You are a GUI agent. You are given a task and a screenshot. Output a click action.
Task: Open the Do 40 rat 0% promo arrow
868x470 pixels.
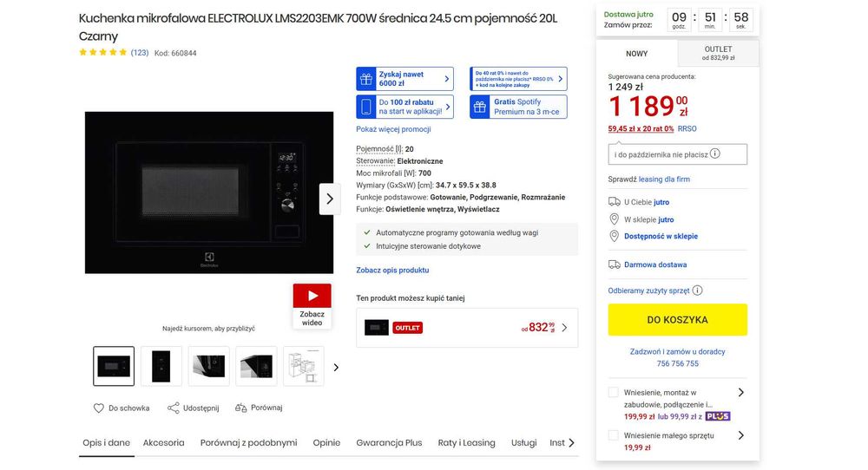[560, 79]
